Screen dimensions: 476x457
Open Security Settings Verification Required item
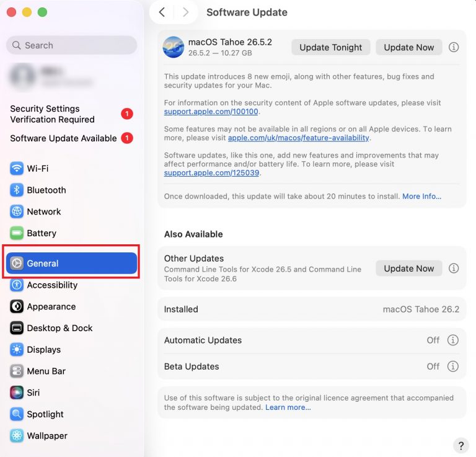pos(71,114)
